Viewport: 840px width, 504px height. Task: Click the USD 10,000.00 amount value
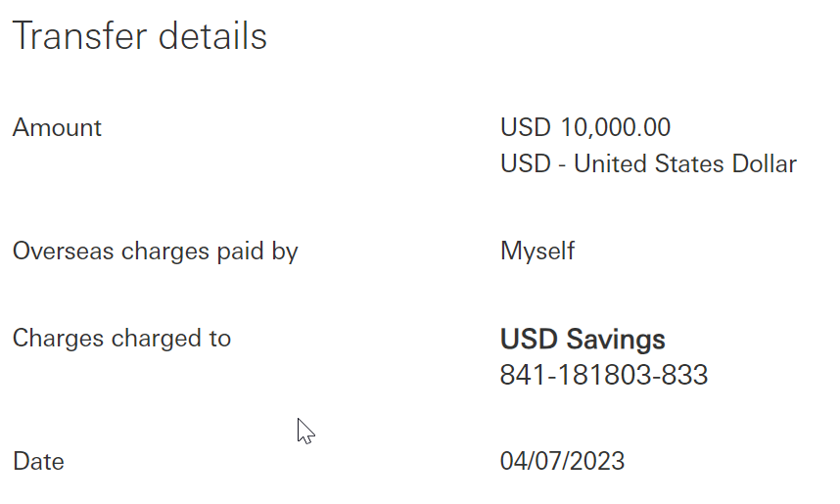tap(585, 127)
